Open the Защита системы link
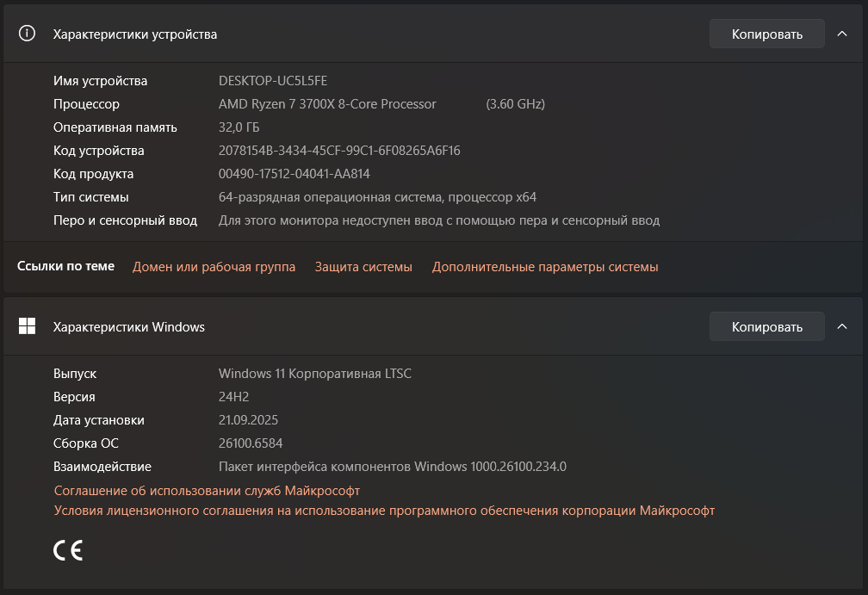Image resolution: width=868 pixels, height=595 pixels. (x=363, y=267)
